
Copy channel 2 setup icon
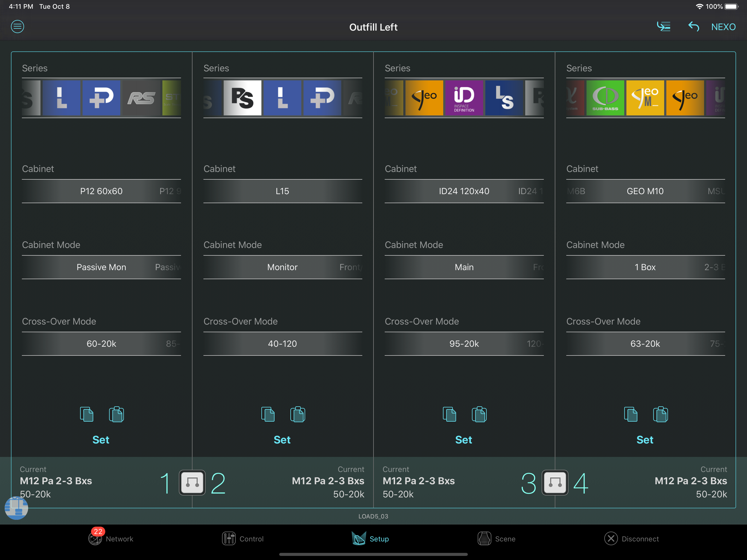268,414
